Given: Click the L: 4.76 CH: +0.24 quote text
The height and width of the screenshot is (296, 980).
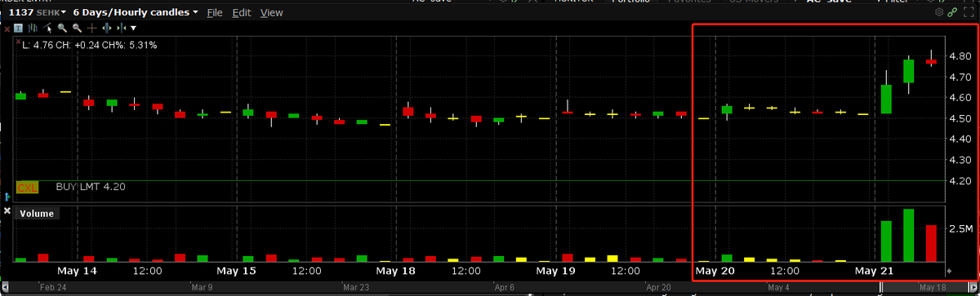Looking at the screenshot, I should [x=90, y=45].
